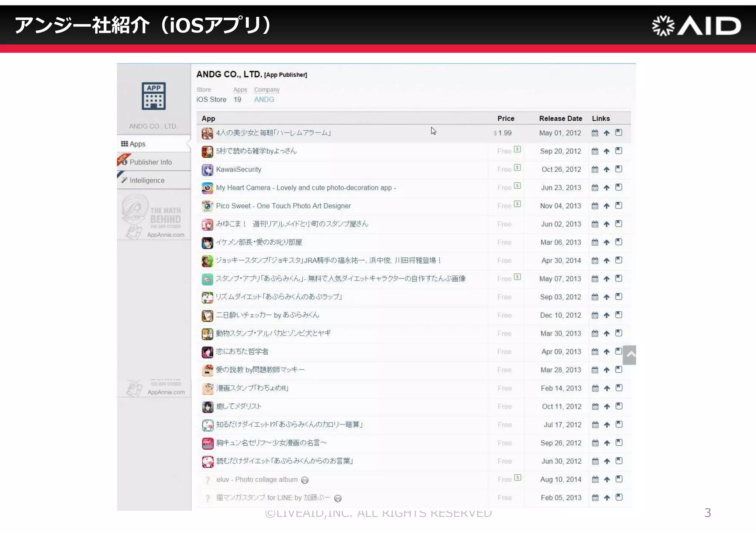
Task: Click calendar icon in Pico Sweet row
Action: pyautogui.click(x=595, y=206)
